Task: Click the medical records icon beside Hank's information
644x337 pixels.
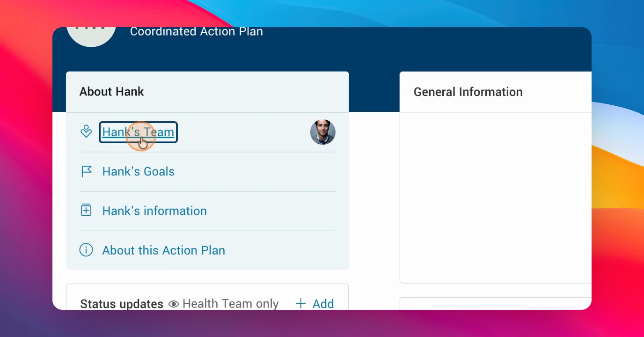Action: pyautogui.click(x=86, y=211)
